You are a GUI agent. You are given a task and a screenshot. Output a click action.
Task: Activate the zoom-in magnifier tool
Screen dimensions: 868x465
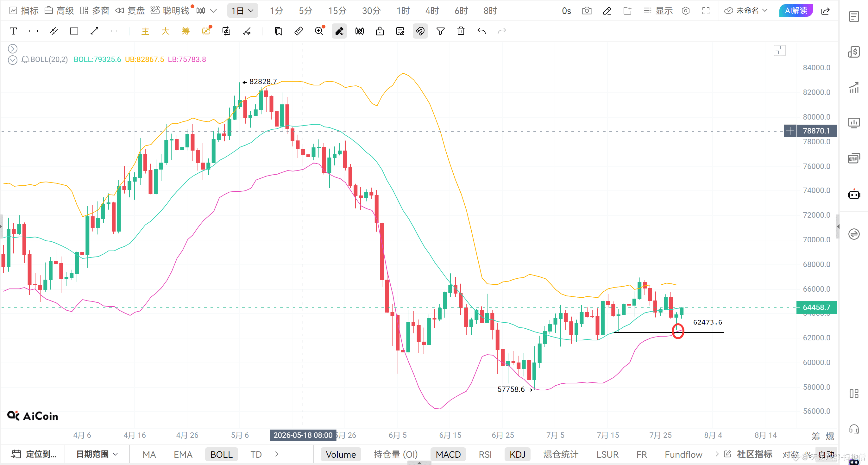319,31
